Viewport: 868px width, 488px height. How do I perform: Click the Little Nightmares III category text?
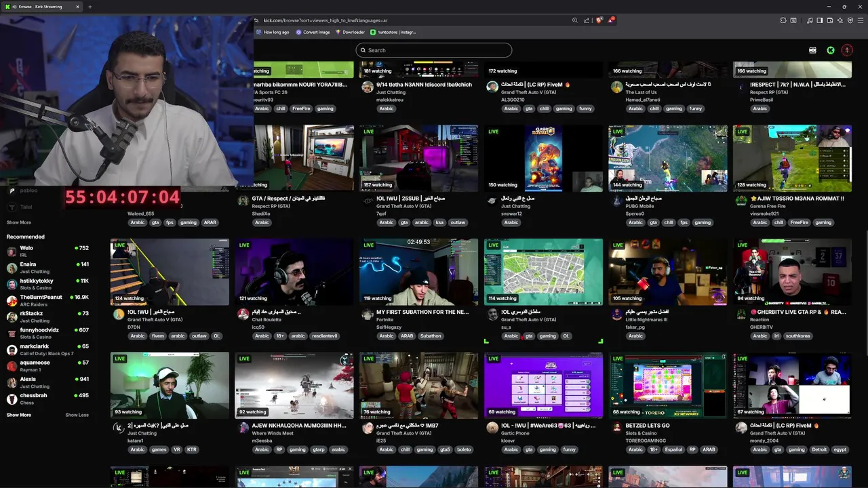pos(646,319)
